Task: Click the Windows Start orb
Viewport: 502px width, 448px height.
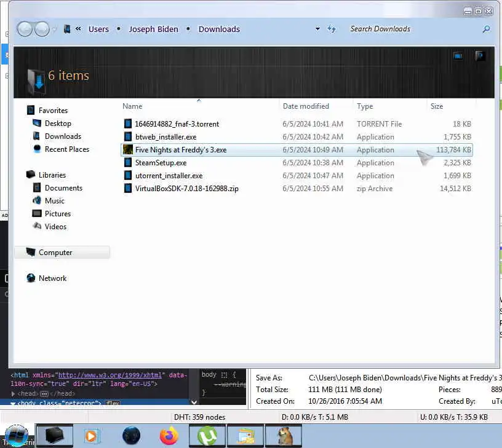Action: click(x=17, y=436)
